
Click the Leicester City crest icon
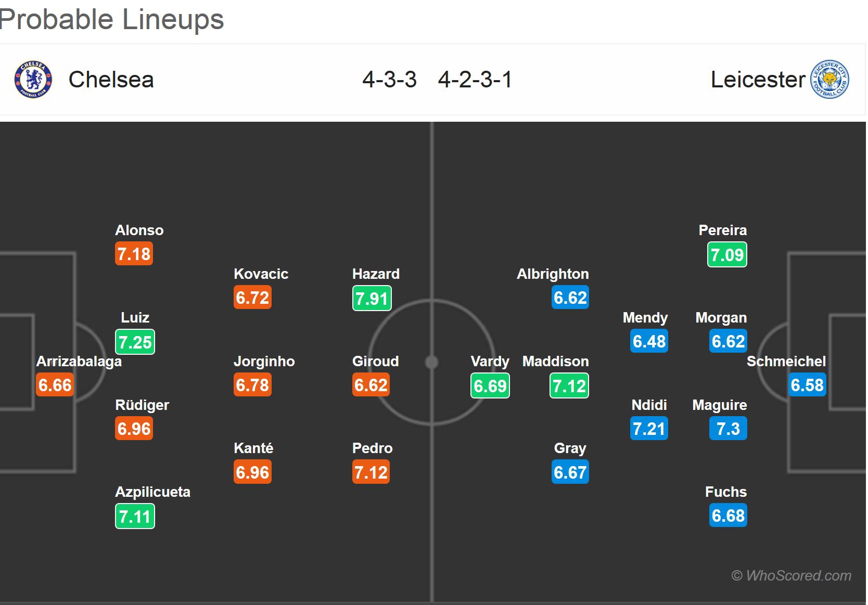[830, 80]
